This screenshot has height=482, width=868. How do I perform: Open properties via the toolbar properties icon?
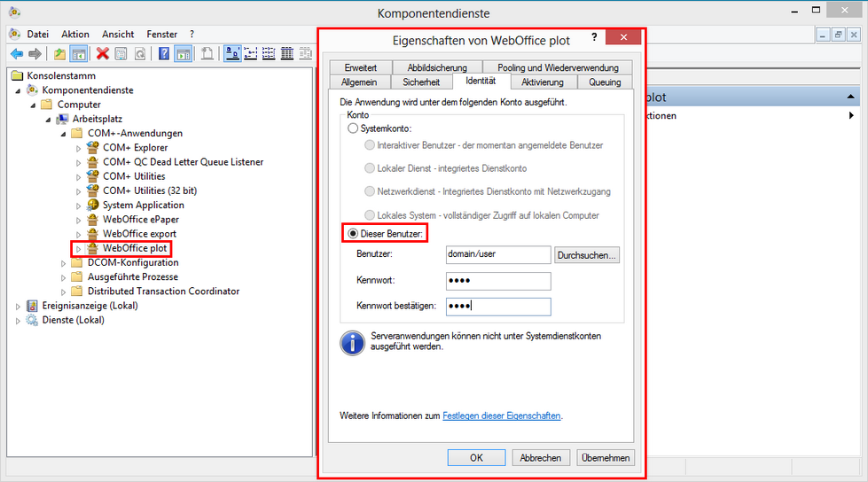pos(121,54)
